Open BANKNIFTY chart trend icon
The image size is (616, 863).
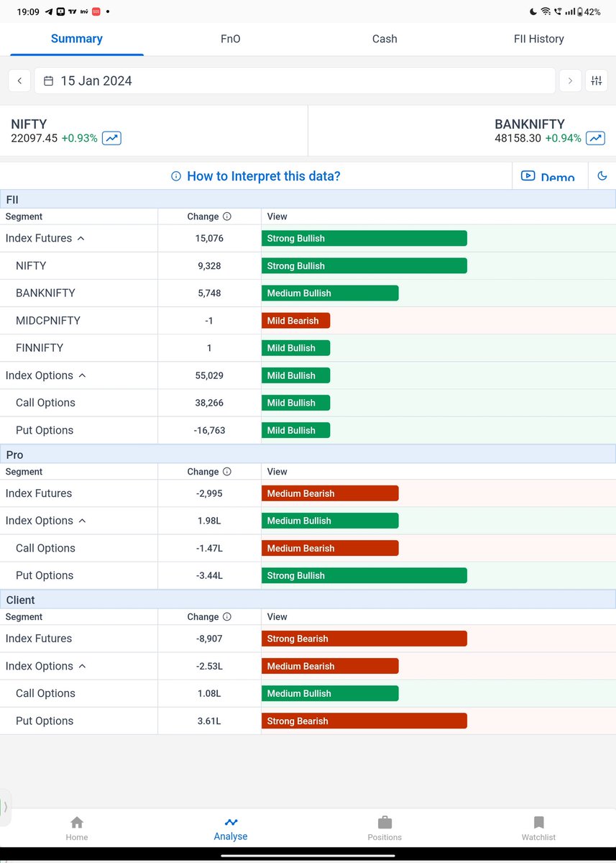(x=595, y=138)
